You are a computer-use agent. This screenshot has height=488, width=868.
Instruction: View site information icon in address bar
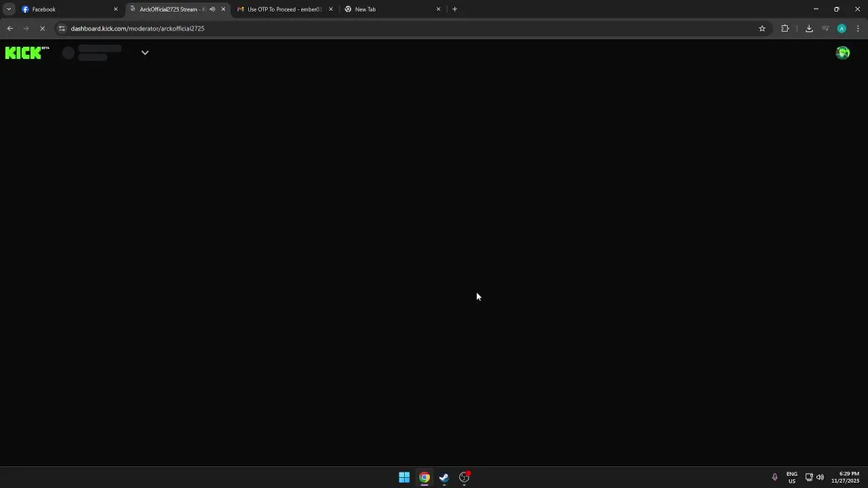click(62, 28)
